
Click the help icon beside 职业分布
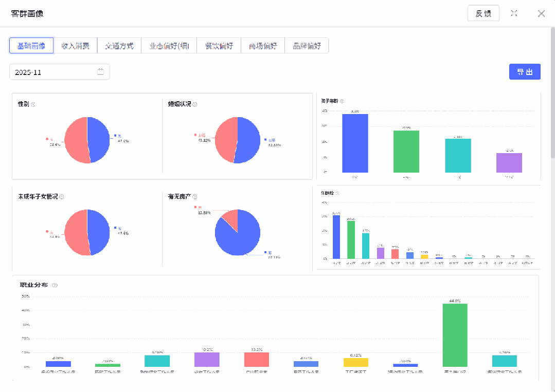55,285
